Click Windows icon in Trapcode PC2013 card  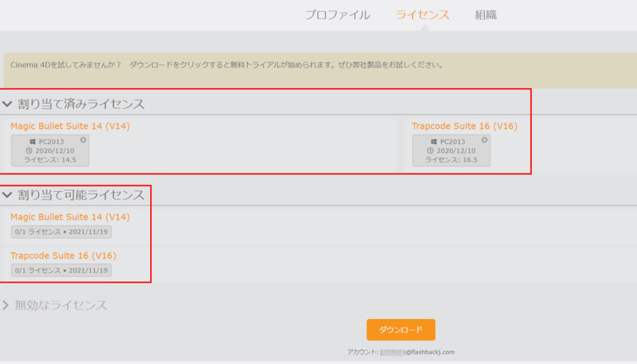point(434,142)
